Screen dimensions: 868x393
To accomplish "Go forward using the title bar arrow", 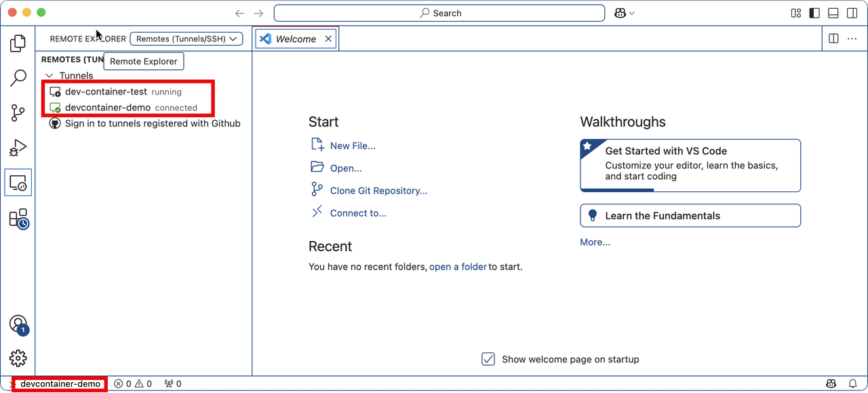I will (x=258, y=13).
